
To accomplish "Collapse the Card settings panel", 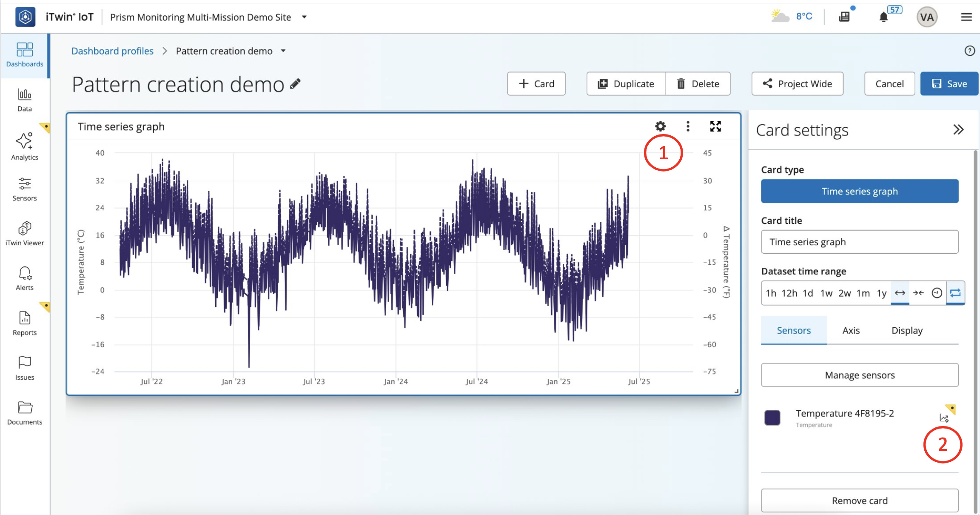I will (x=959, y=129).
